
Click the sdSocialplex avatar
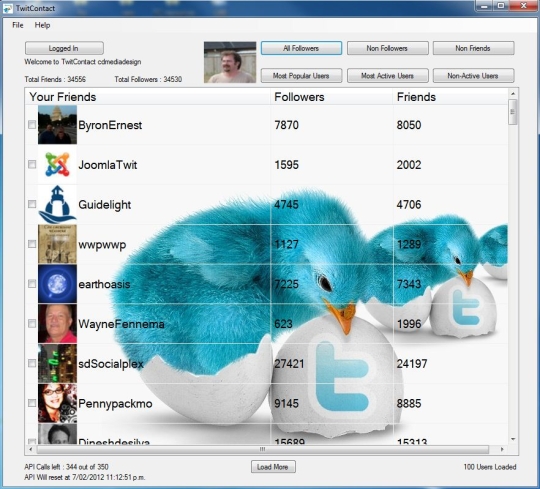[x=57, y=363]
